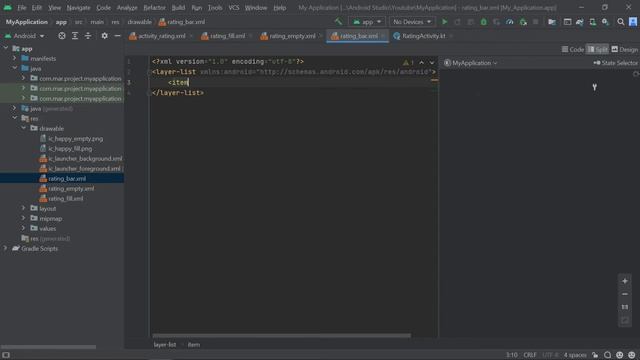Image resolution: width=640 pixels, height=360 pixels.
Task: Click tool windows toggle in bottom-left corner
Action: (x=6, y=355)
